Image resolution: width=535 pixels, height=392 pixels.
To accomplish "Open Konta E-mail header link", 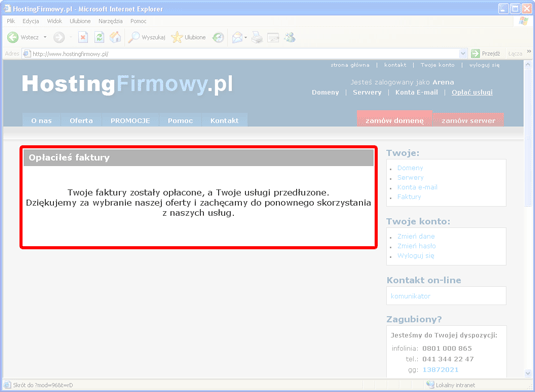I will (417, 92).
